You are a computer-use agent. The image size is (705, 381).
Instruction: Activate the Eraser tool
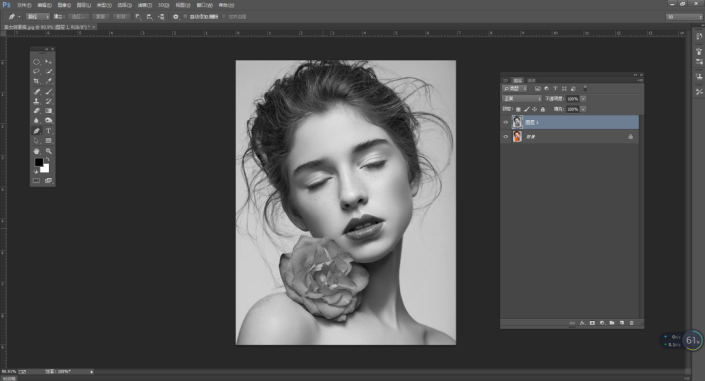pos(36,111)
